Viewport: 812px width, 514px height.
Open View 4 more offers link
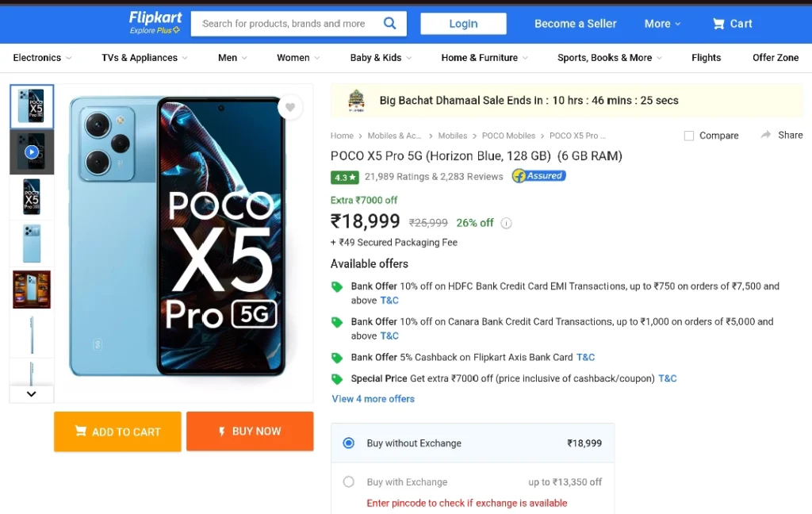pos(373,399)
